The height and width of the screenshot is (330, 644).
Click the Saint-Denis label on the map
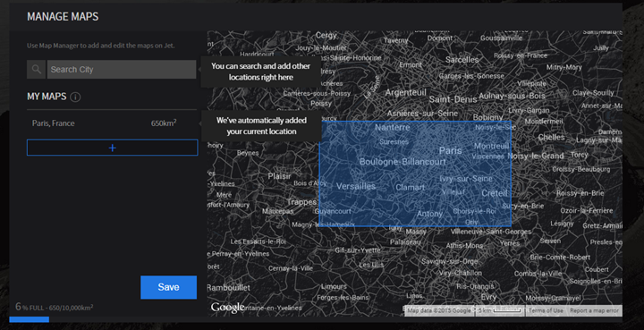453,99
